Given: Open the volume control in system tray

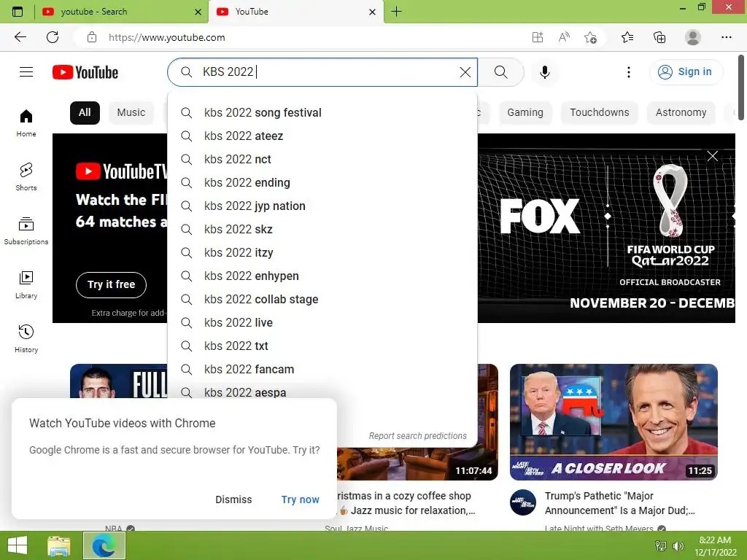Looking at the screenshot, I should click(678, 546).
